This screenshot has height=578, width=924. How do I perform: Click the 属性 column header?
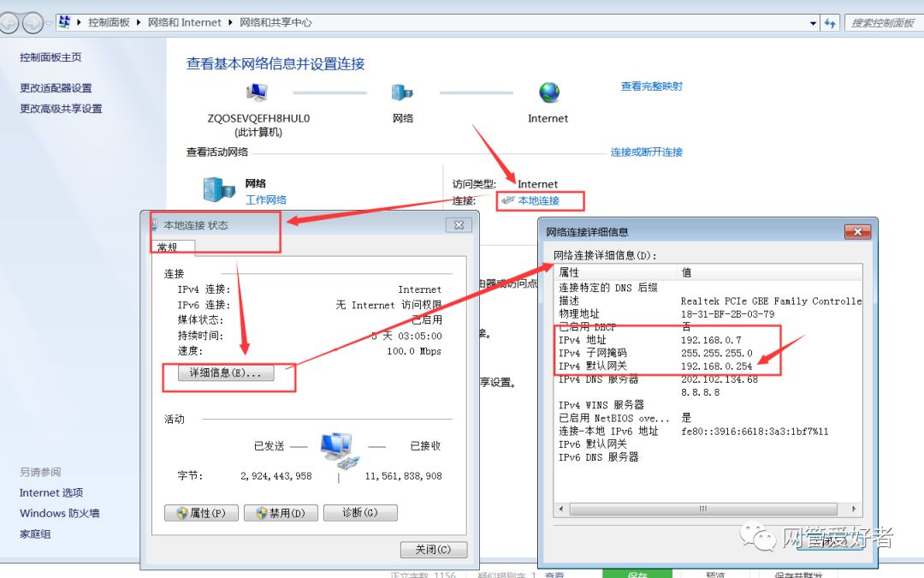616,272
